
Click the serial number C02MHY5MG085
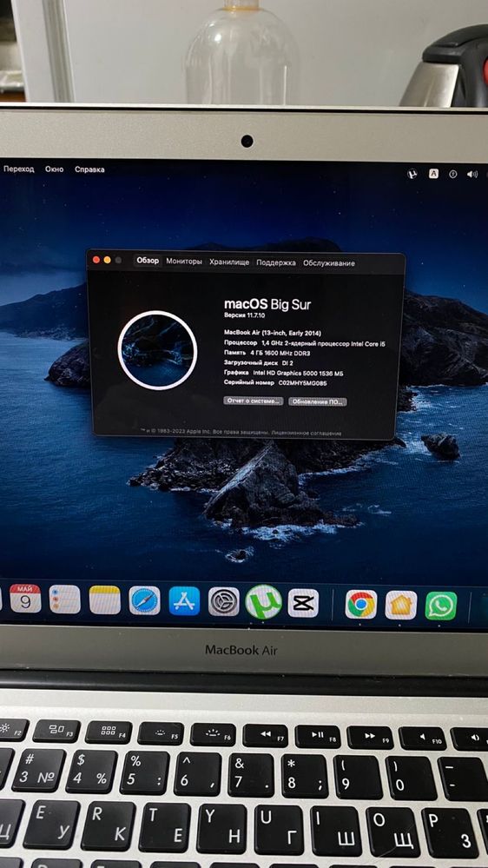point(304,382)
